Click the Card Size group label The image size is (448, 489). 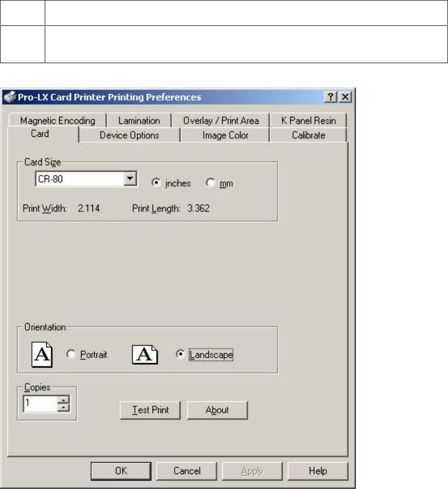pyautogui.click(x=43, y=162)
